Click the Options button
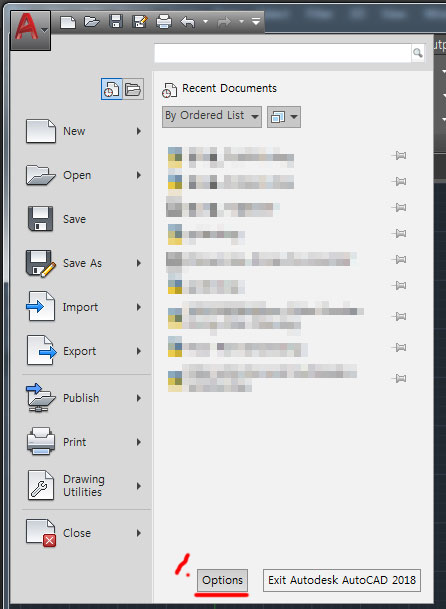446x609 pixels. click(x=222, y=580)
